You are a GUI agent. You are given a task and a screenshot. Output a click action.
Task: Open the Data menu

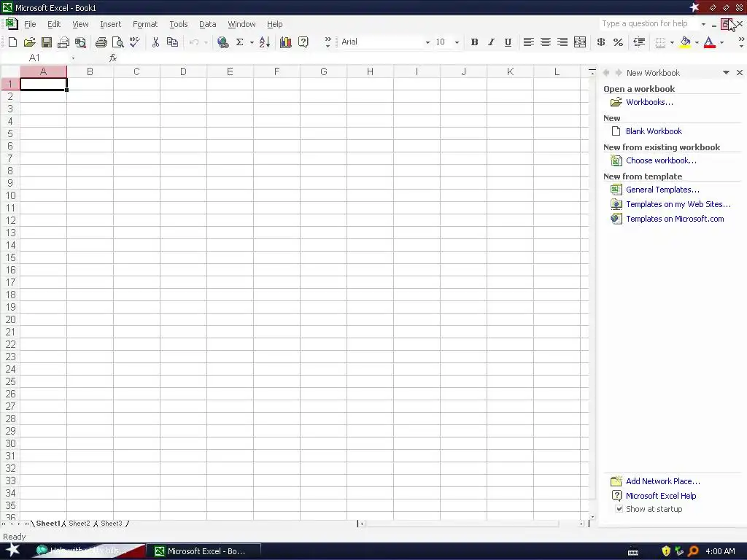(x=208, y=24)
